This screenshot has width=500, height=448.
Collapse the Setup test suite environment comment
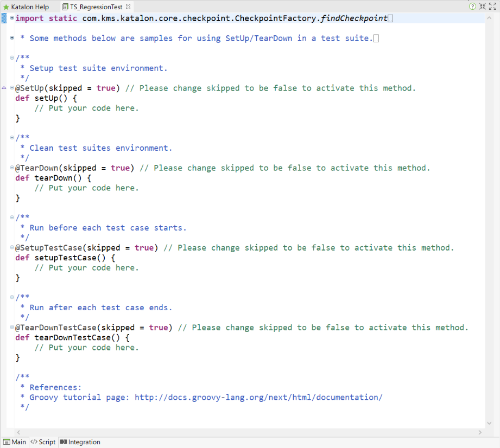tap(12, 57)
